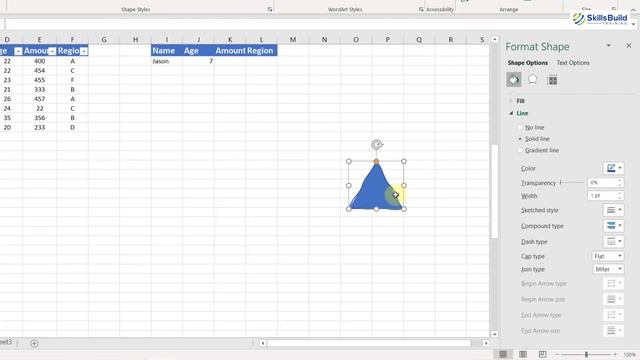The image size is (640, 360).
Task: Click the vertical scrollbar up arrow
Action: point(495,40)
